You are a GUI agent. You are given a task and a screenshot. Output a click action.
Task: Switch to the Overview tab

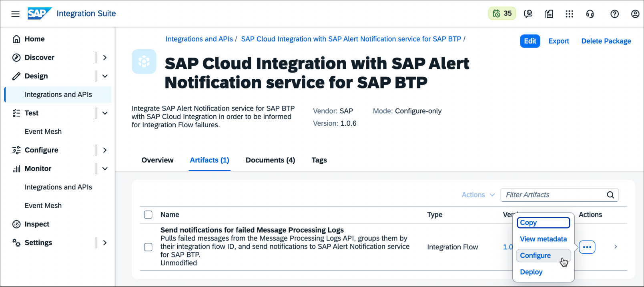pyautogui.click(x=157, y=160)
